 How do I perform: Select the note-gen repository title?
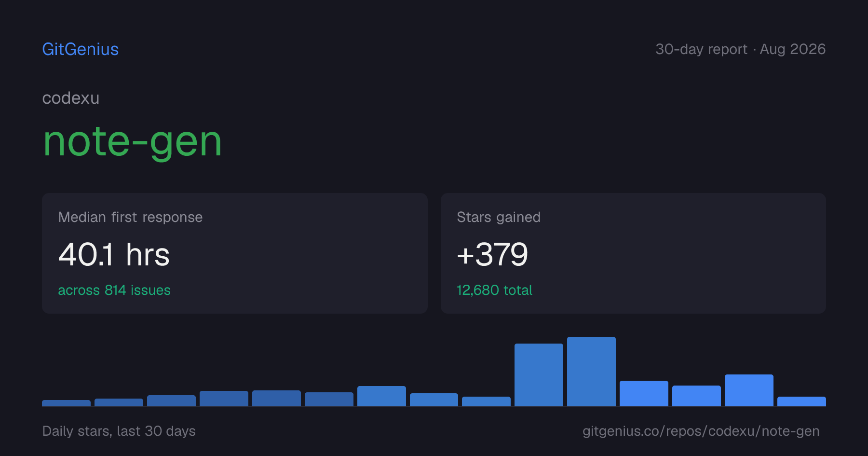point(133,142)
